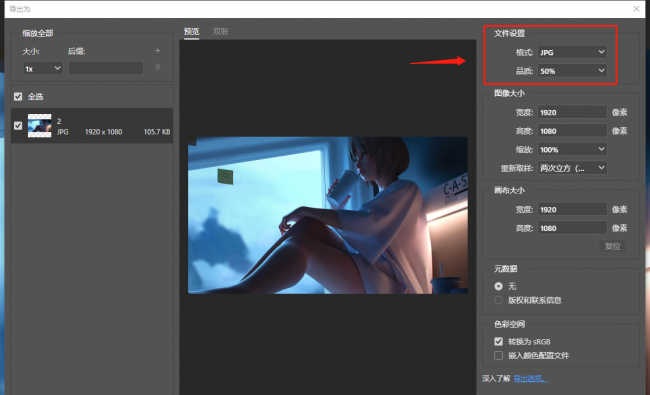Select the 无 metadata radio button
650x395 pixels.
click(x=498, y=286)
